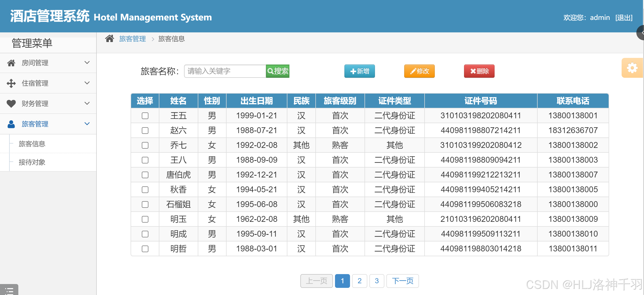This screenshot has width=644, height=295.
Task: Click the heart icon beside 财务管理
Action: point(11,104)
